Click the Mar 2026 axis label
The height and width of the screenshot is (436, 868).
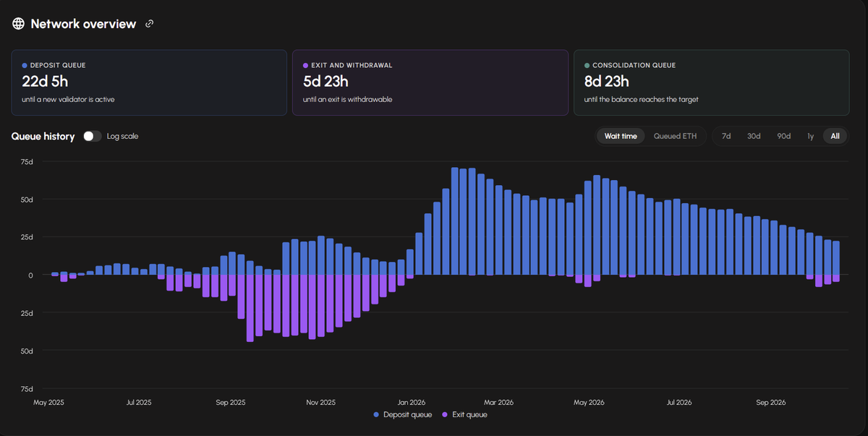499,402
